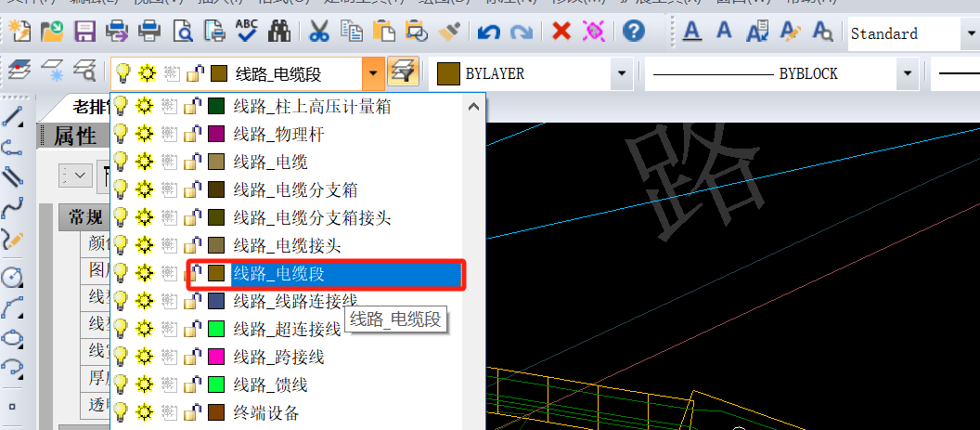Select the 线路_跨接线 layer entry

point(277,357)
